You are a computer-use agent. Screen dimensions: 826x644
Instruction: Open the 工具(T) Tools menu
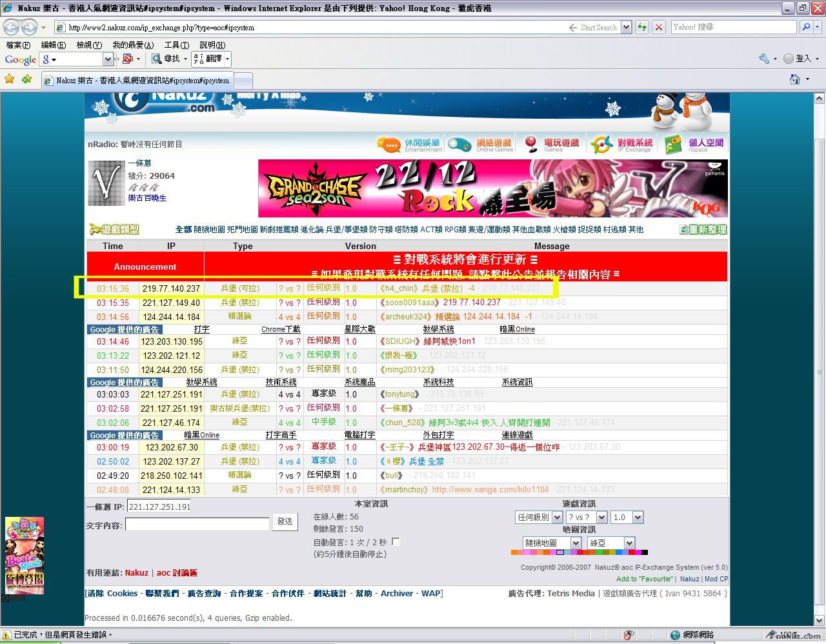[x=176, y=45]
